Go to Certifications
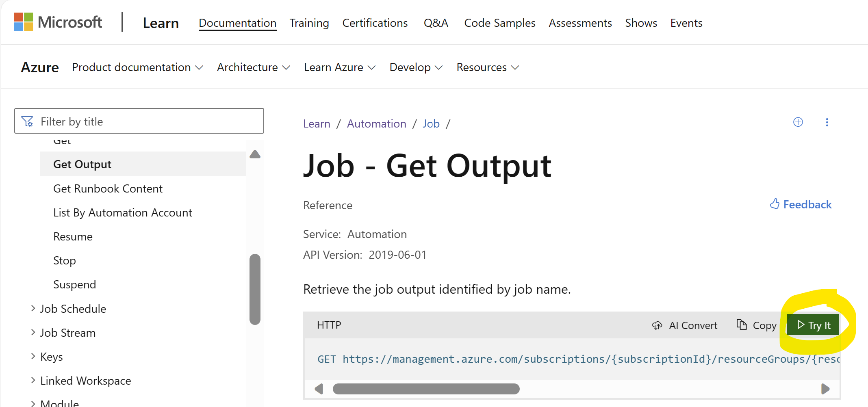This screenshot has width=868, height=407. [x=375, y=23]
